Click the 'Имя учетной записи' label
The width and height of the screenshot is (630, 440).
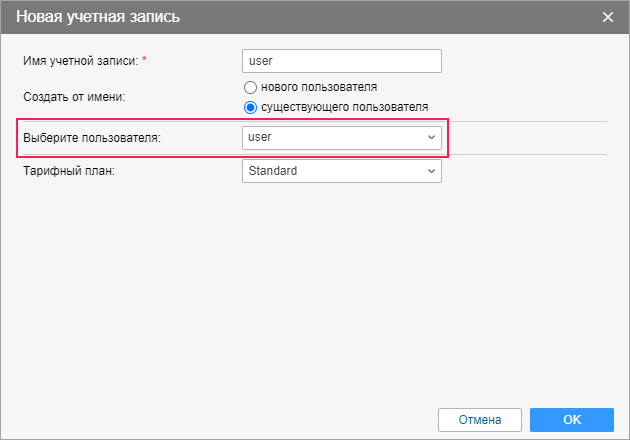pos(80,61)
